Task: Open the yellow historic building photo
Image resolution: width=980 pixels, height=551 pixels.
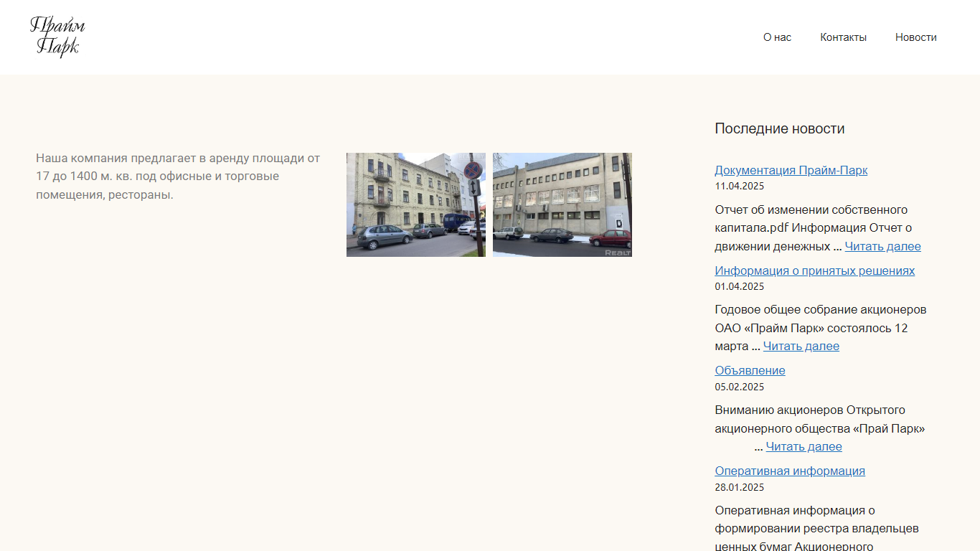Action: point(416,204)
